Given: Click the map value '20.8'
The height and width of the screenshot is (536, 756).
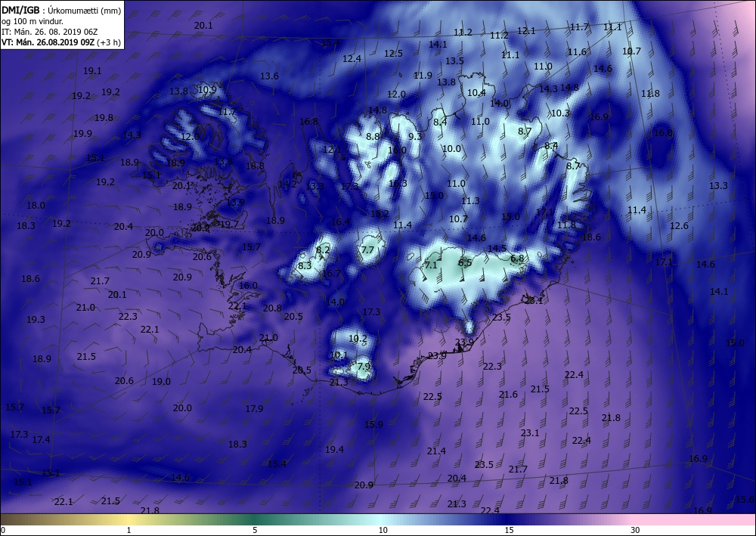Looking at the screenshot, I should (x=272, y=308).
